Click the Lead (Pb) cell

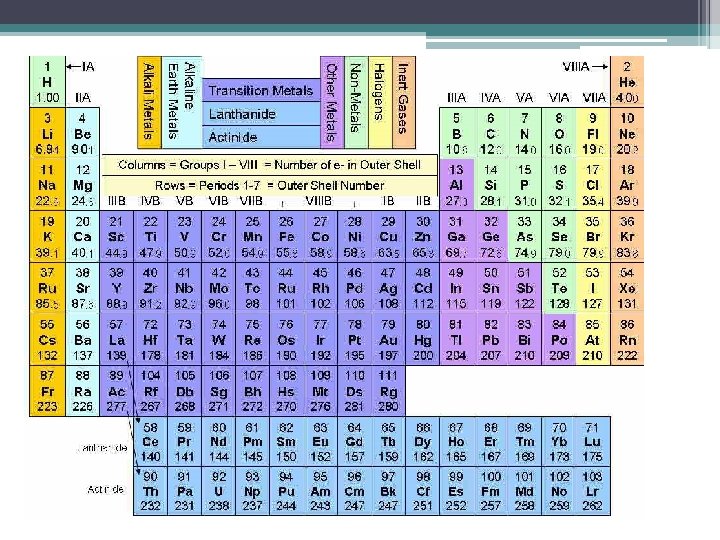pyautogui.click(x=491, y=340)
